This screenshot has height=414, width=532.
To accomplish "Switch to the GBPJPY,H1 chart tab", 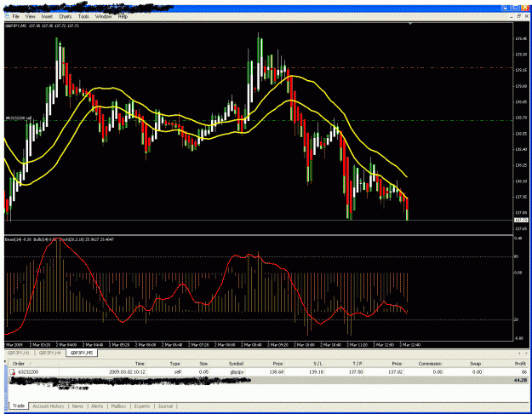I will [x=19, y=353].
